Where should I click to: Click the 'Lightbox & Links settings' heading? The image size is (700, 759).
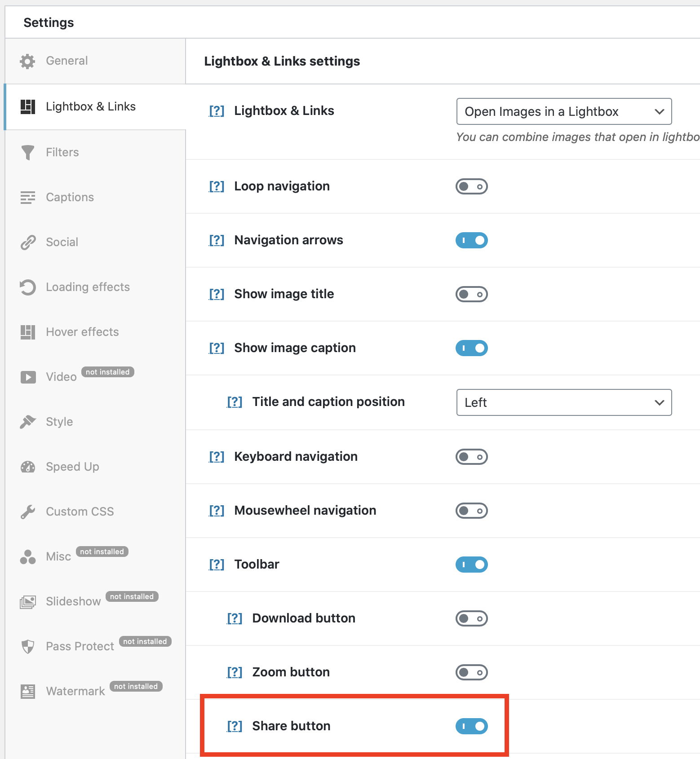tap(282, 61)
